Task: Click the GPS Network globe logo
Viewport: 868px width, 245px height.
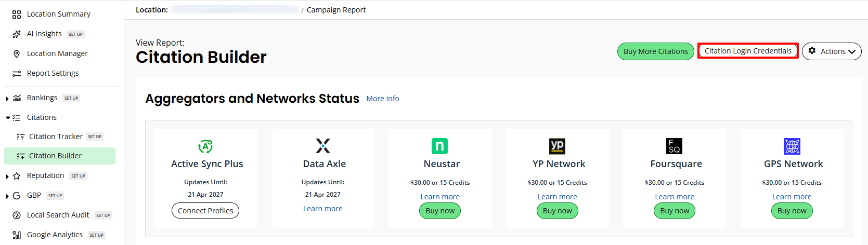Action: point(792,146)
